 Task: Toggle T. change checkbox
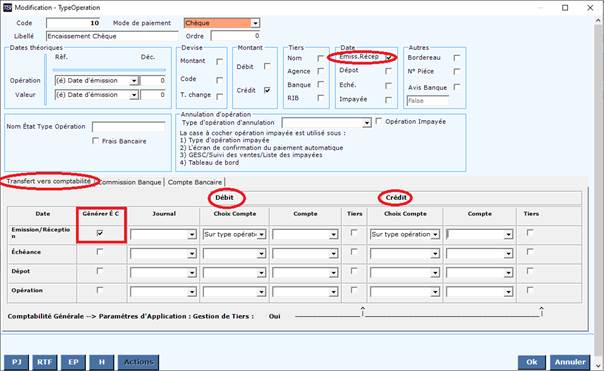tap(219, 96)
